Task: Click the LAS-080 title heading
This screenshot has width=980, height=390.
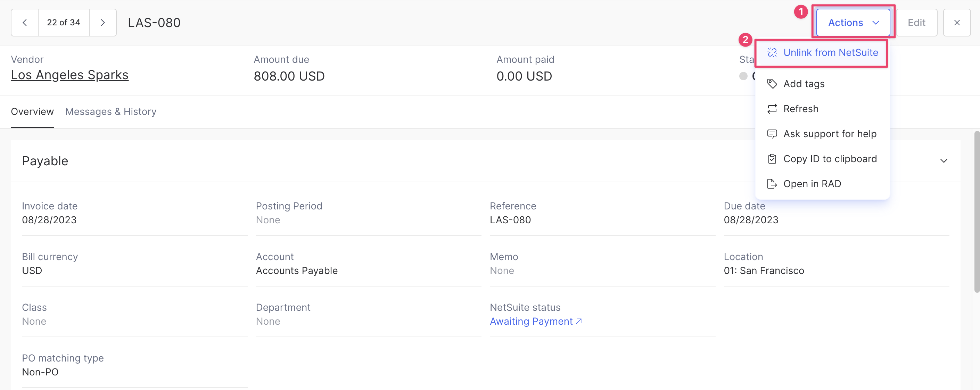Action: [154, 23]
